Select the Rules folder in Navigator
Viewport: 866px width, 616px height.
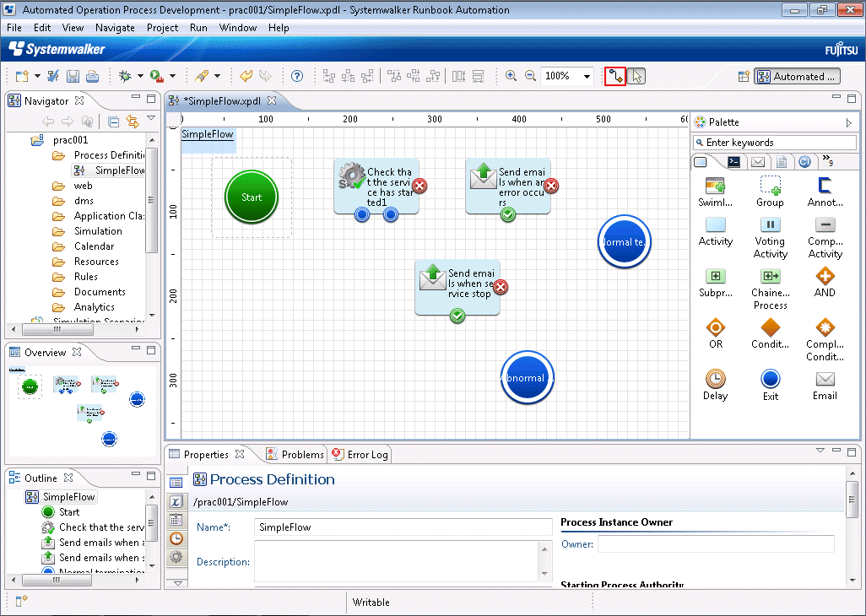point(75,277)
